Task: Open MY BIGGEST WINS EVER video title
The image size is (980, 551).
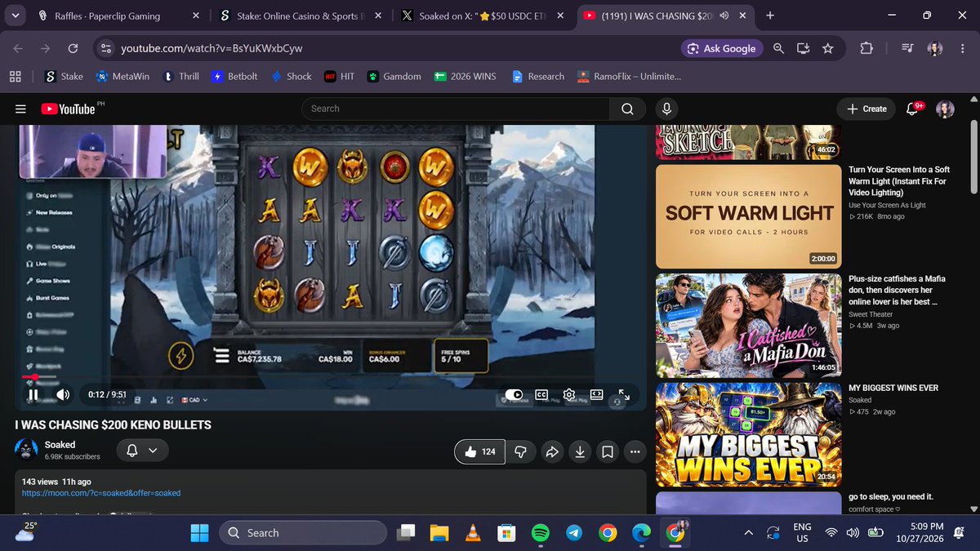Action: click(x=893, y=388)
